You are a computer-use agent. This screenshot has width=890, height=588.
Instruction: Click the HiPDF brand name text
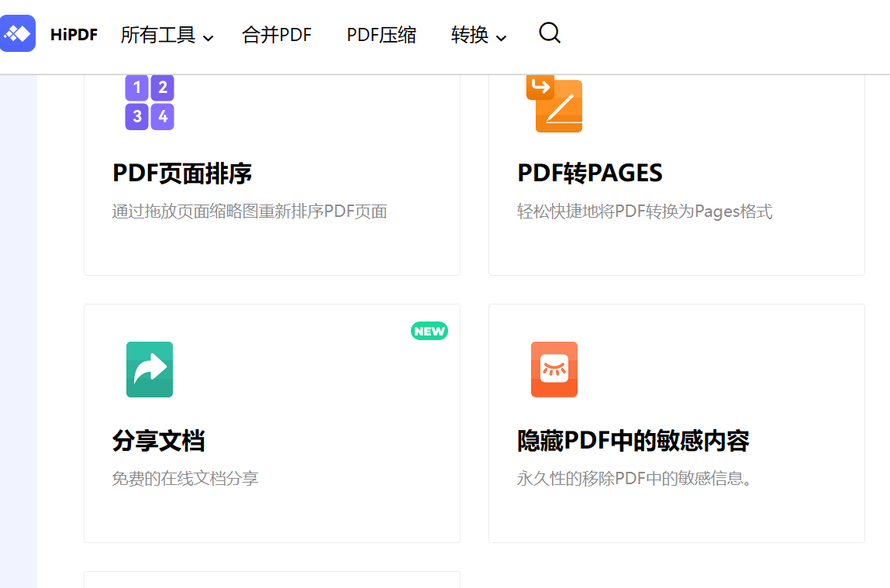coord(74,33)
